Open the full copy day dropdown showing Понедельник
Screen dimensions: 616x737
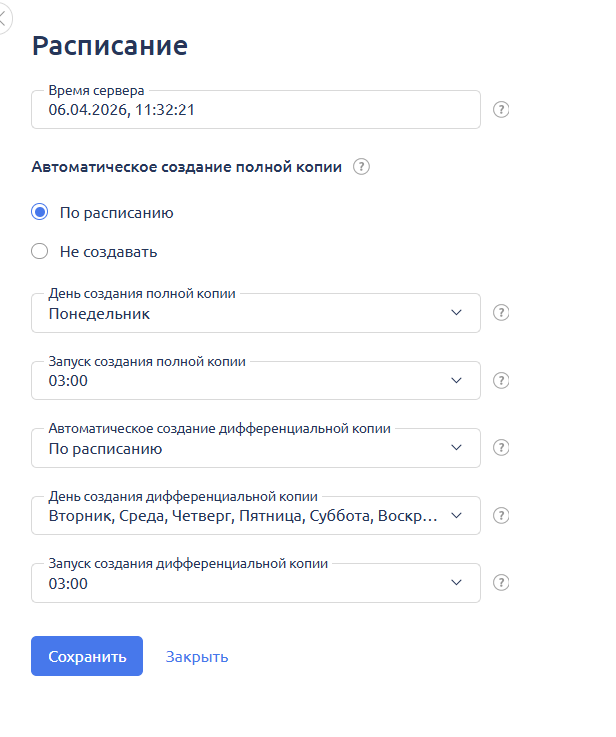point(256,313)
